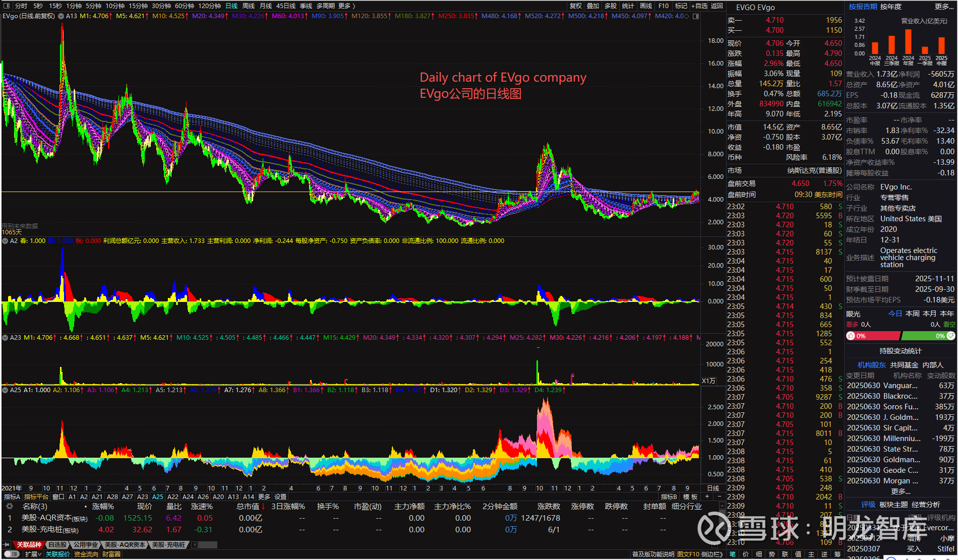
Task: Zoom in the chart with the plus button
Action: click(x=707, y=496)
